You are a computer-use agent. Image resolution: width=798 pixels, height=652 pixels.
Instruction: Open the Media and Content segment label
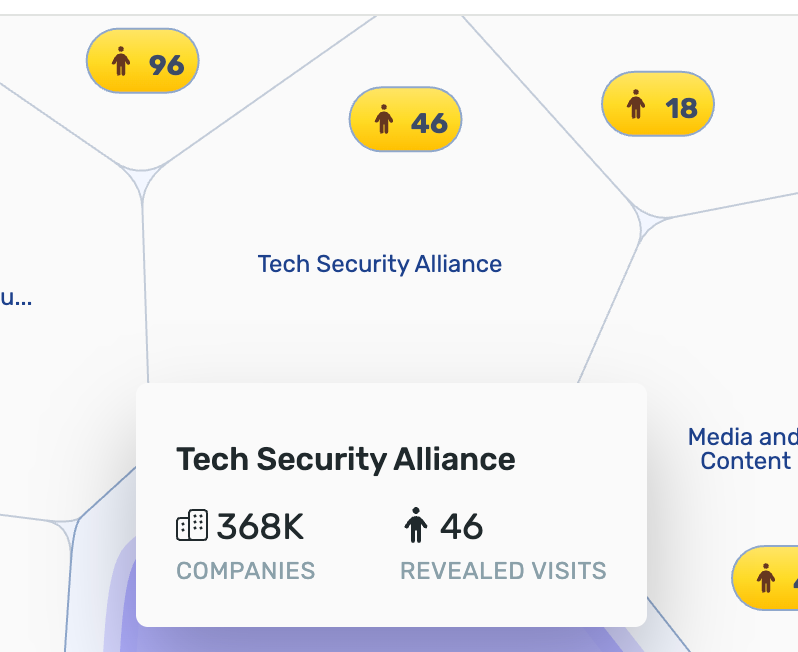744,449
